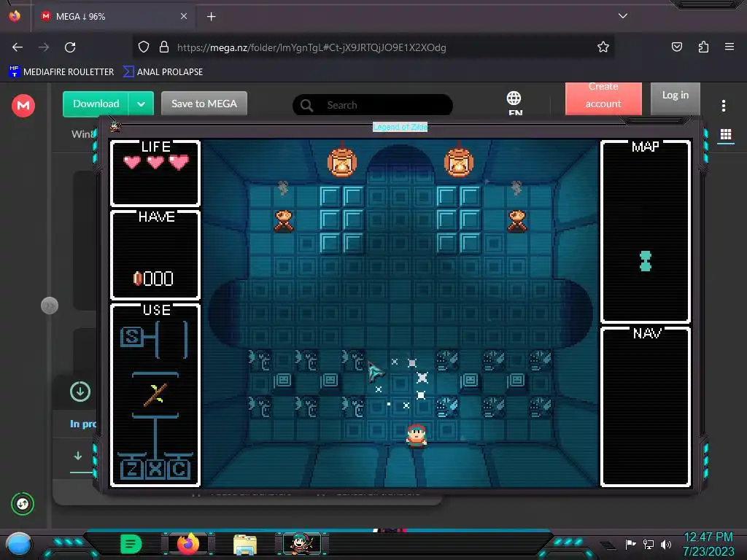Reload the MEGA page
Screen dimensions: 747x560
[70, 47]
